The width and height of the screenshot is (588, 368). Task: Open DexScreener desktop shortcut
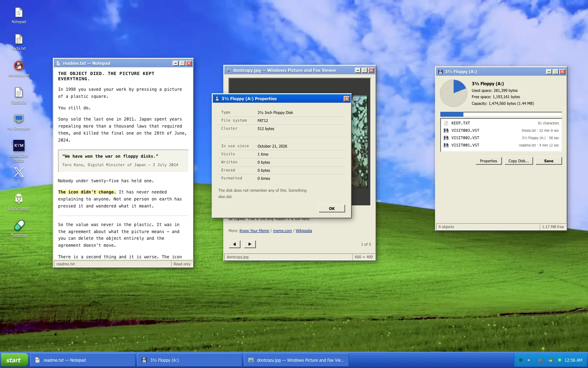click(19, 202)
